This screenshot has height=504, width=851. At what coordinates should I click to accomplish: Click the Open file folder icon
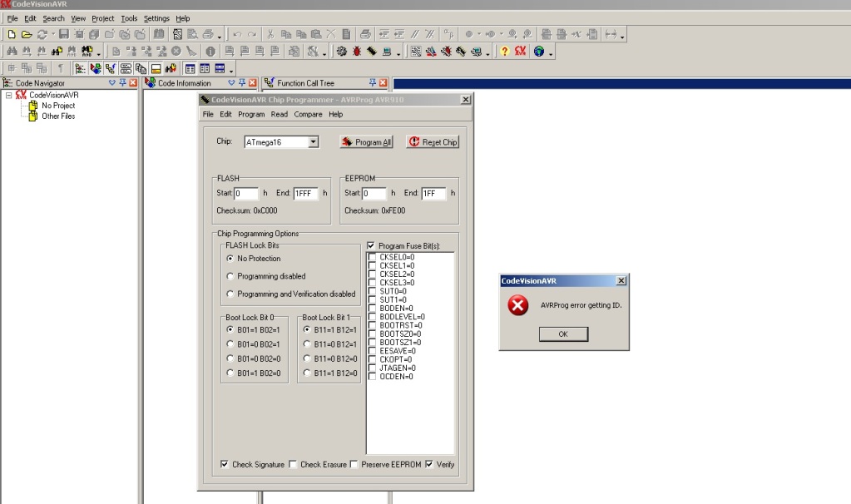click(26, 34)
